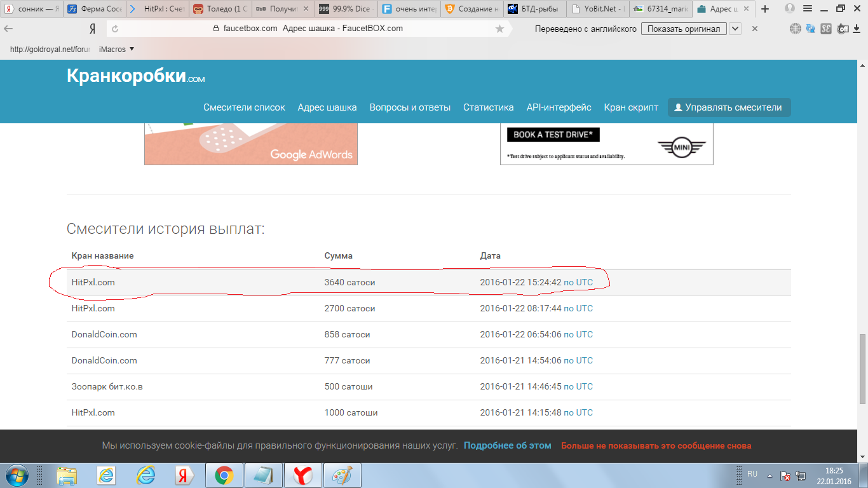
Task: Click the MINI 'Book a test drive' ad
Action: click(607, 144)
